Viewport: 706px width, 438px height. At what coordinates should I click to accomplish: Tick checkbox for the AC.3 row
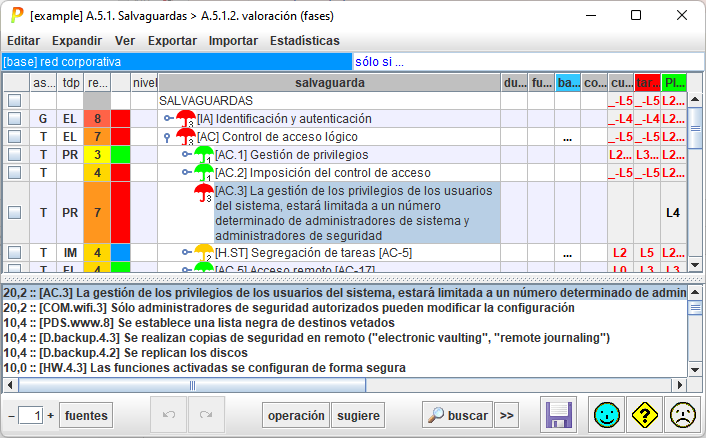[14, 212]
